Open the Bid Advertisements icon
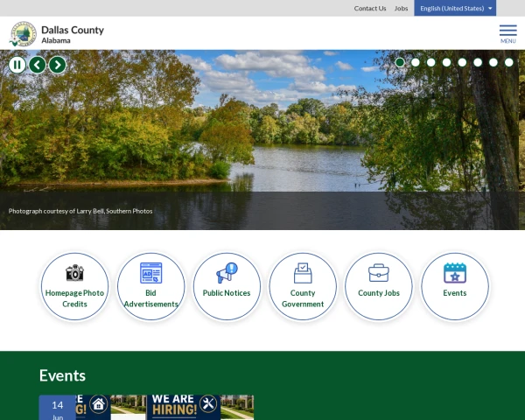Viewport: 525px width, 420px height. tap(150, 273)
